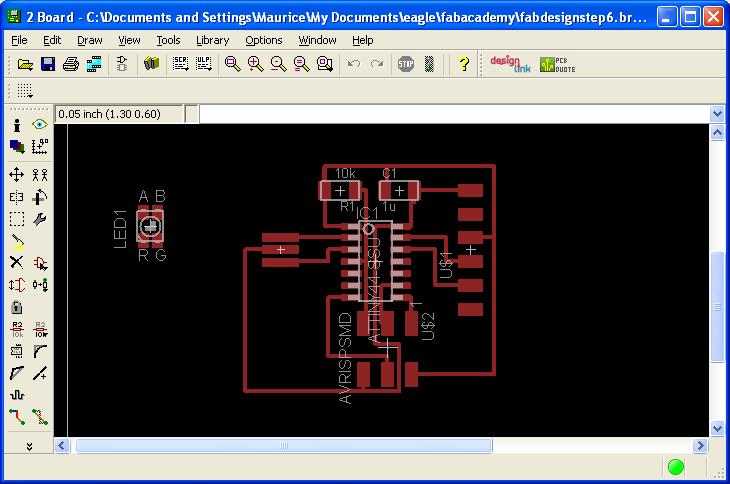
Task: Open the Library menu
Action: coord(212,40)
